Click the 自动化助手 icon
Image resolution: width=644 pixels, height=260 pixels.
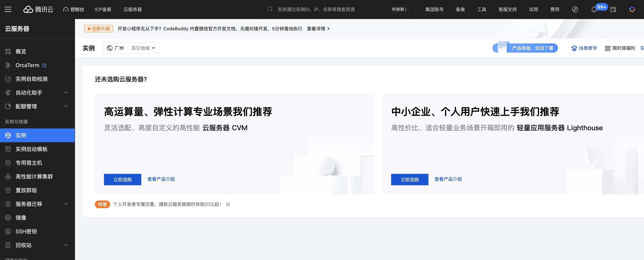8,93
